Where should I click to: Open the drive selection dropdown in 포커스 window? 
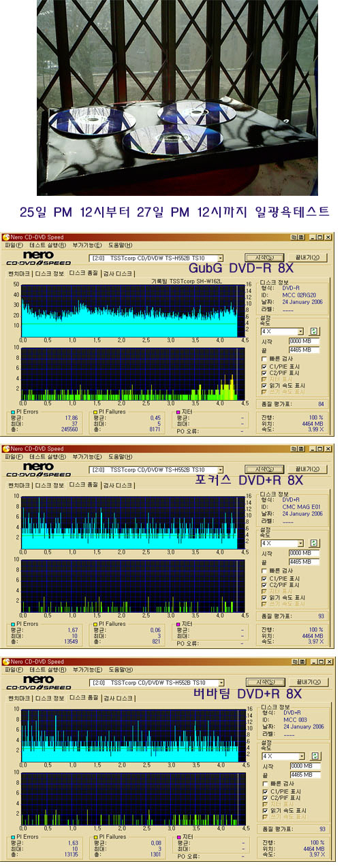pos(220,471)
